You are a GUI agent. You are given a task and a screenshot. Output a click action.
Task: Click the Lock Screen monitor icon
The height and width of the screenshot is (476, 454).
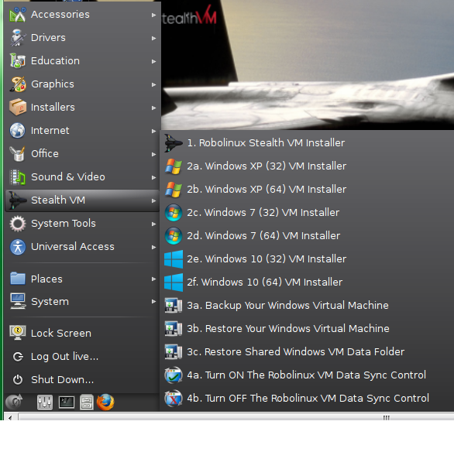(x=17, y=333)
